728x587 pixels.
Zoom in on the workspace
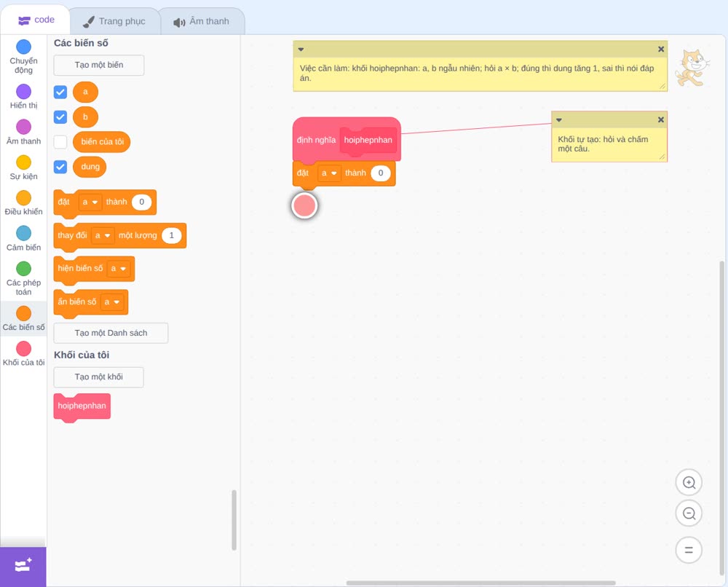pos(689,483)
